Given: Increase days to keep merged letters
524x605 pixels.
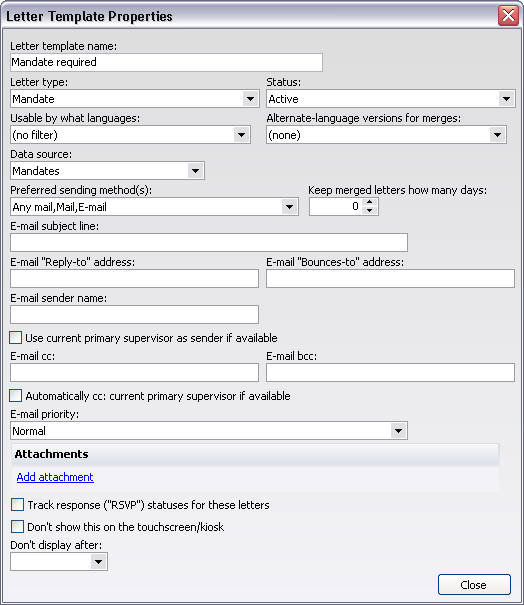Looking at the screenshot, I should click(370, 202).
